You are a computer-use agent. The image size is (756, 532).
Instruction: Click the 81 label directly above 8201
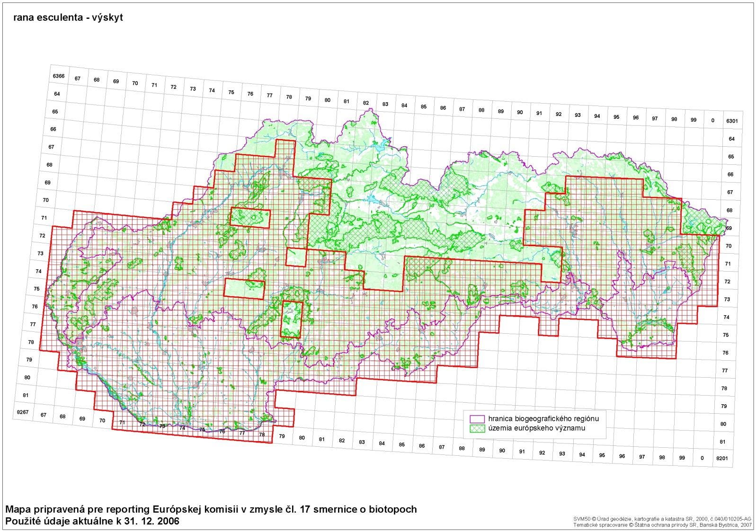[722, 442]
